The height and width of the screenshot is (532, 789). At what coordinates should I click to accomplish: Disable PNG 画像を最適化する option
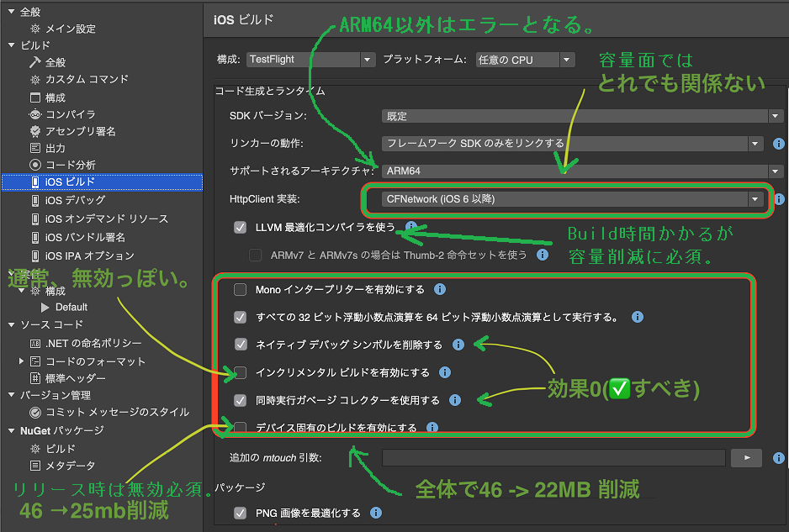240,513
